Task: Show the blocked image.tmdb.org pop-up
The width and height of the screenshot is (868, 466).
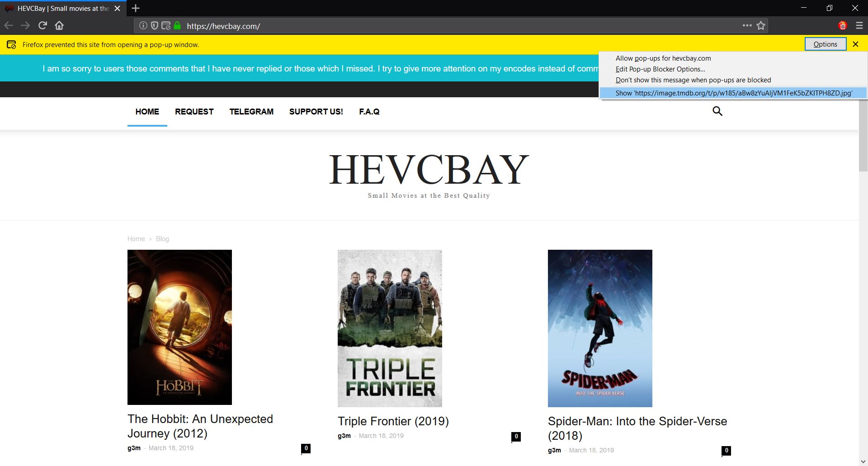Action: click(733, 93)
